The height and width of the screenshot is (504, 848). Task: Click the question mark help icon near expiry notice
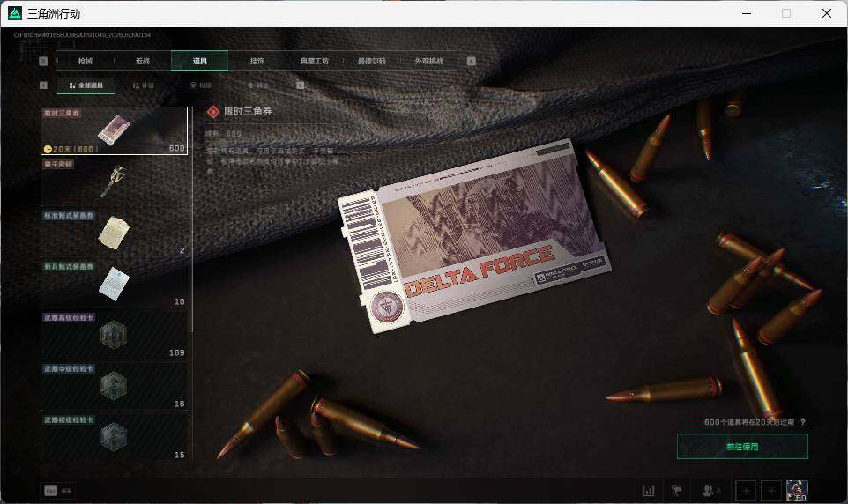(x=802, y=422)
